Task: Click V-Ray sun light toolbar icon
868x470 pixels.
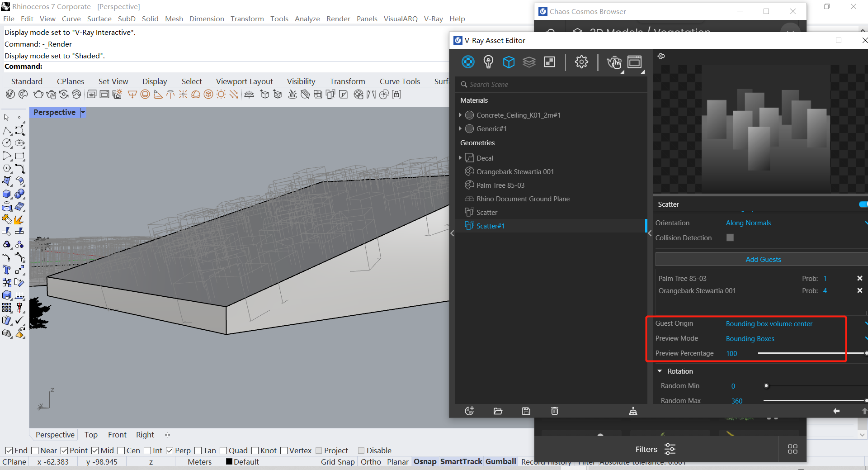Action: point(221,94)
